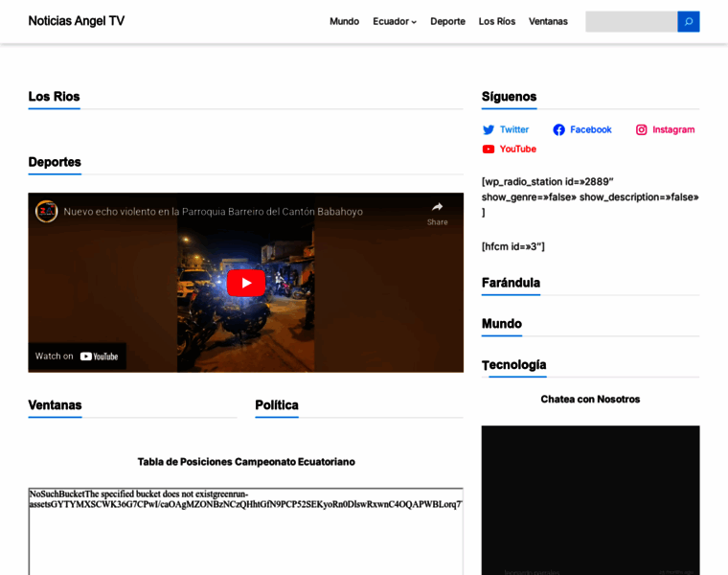Screen dimensions: 728x575
Task: Play the embedded YouTube video
Action: (246, 283)
